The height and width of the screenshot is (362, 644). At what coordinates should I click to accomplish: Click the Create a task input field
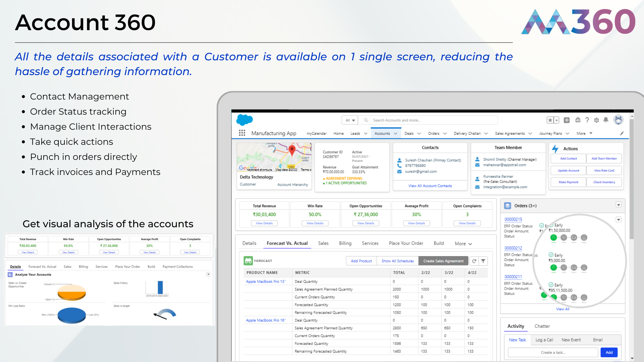pos(553,353)
